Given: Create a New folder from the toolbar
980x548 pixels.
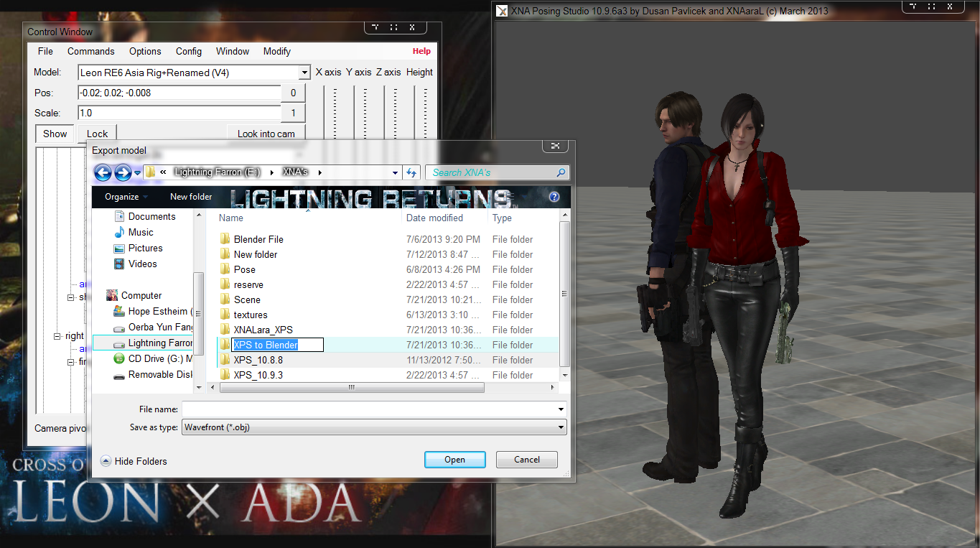Looking at the screenshot, I should 191,197.
